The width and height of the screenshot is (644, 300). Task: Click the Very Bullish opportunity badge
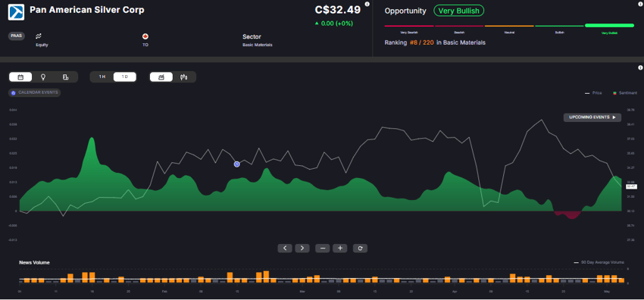[459, 11]
